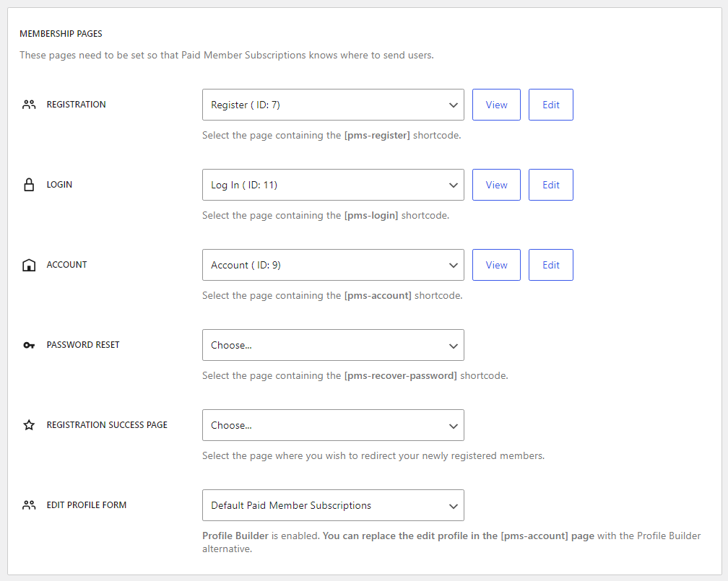
Task: Click the Login padlock icon
Action: (x=29, y=185)
